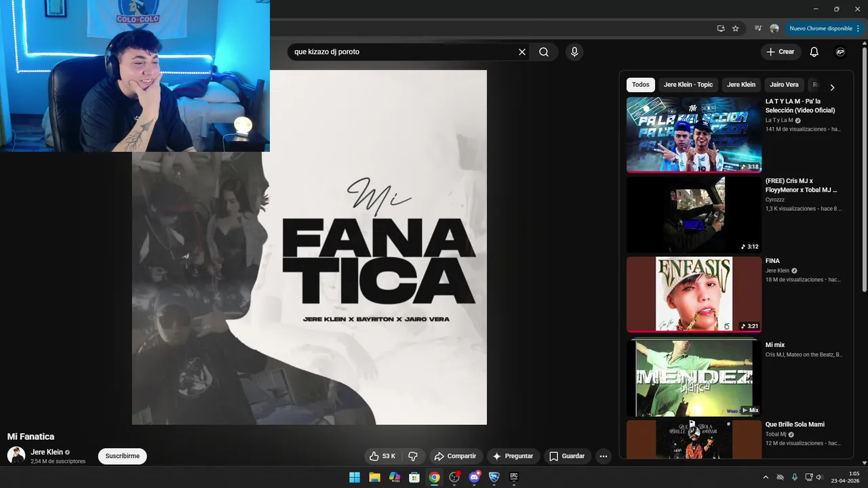Open the clock and date flyout

[844, 477]
